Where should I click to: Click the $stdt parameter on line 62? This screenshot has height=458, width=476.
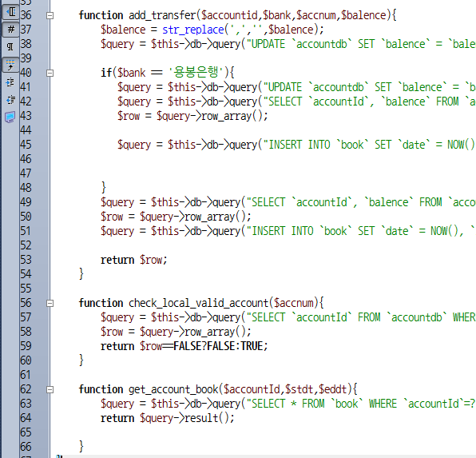299,389
